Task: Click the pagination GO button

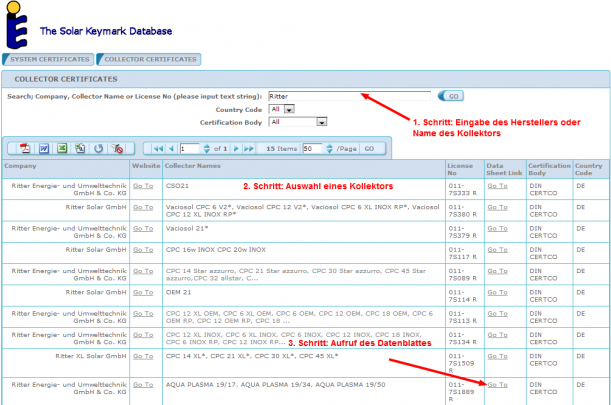Action: click(368, 148)
